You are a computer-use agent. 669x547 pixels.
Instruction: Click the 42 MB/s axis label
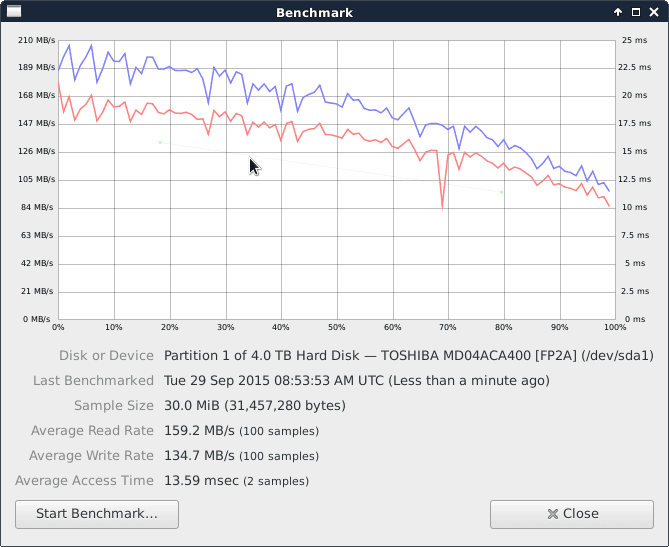(x=38, y=263)
